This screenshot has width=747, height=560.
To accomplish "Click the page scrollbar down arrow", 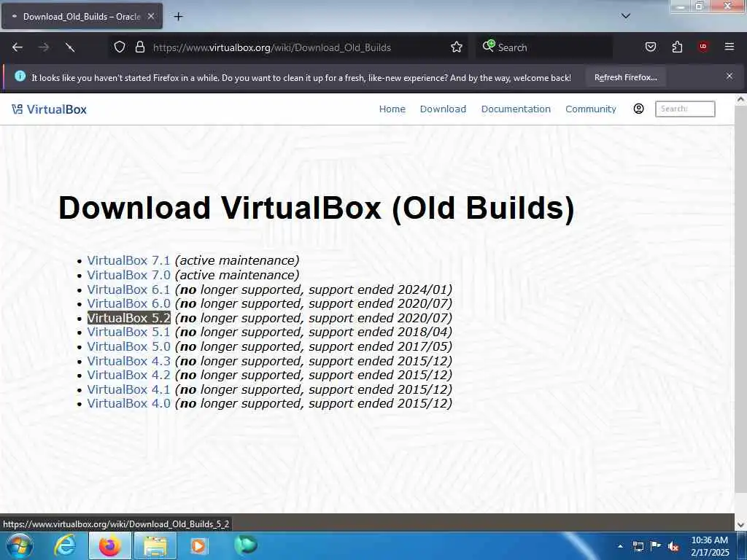I will pos(740,525).
